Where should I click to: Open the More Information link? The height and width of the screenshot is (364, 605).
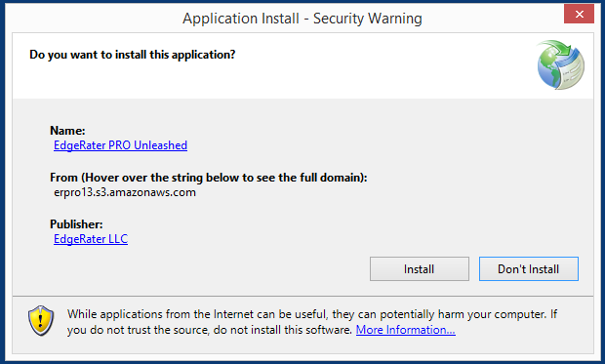(406, 330)
